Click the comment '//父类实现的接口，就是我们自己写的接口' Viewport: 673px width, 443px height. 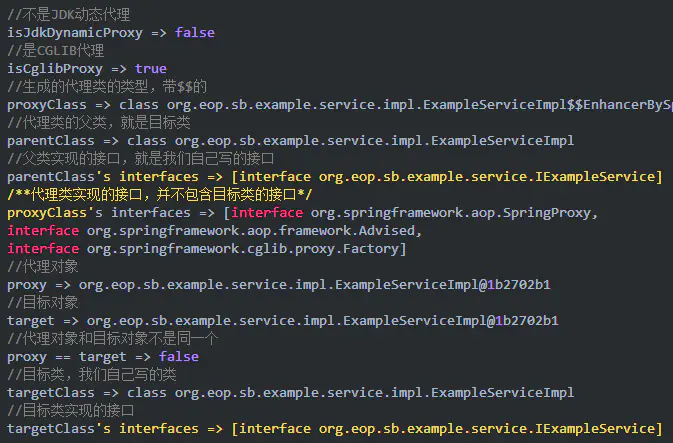140,159
